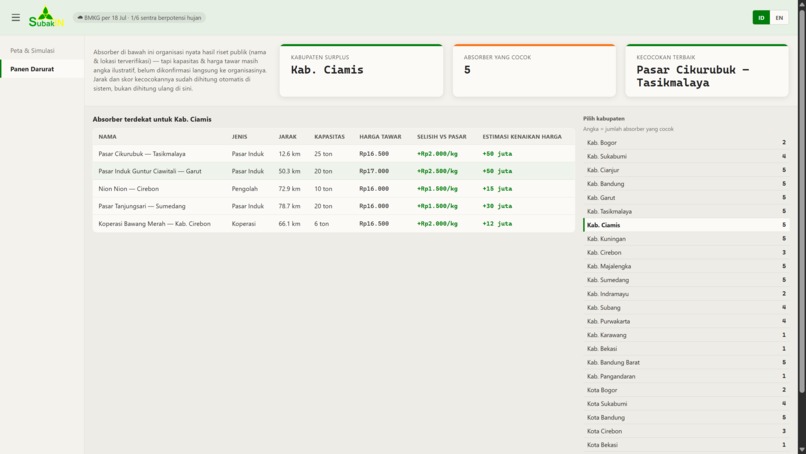The image size is (806, 454).
Task: Click the SubakIN logo
Action: point(46,17)
